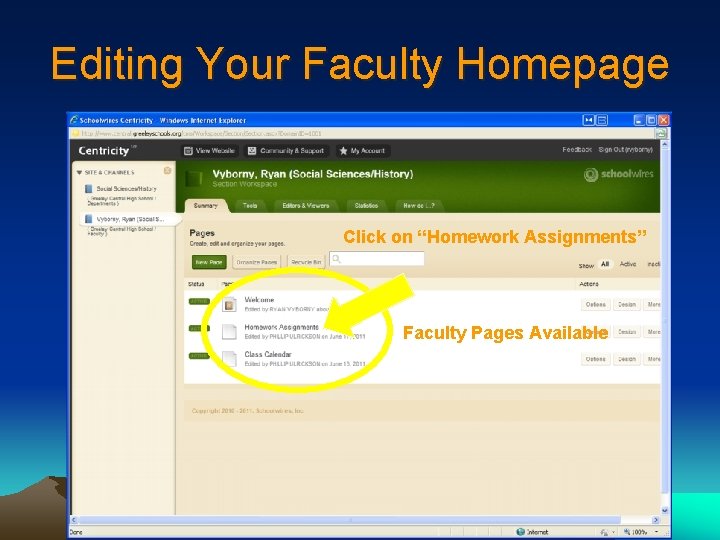The image size is (720, 540).
Task: Sign Out of rvyborny account
Action: [x=625, y=150]
